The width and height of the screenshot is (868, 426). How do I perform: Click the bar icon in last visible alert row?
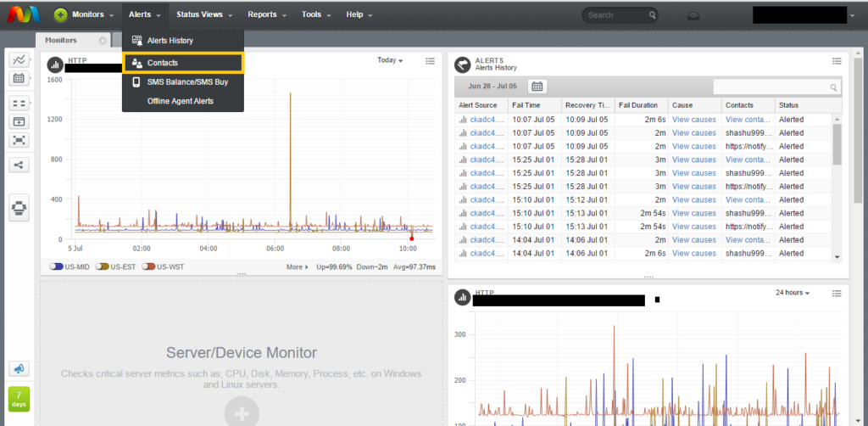462,254
